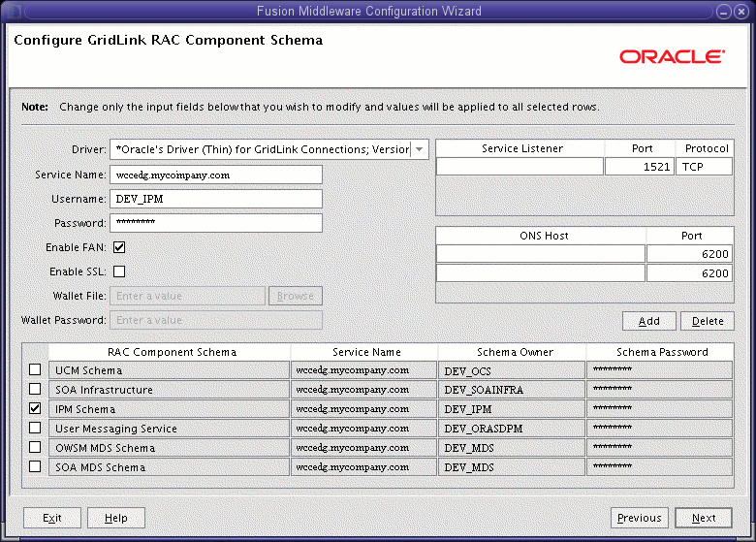Select the User Messaging Service checkbox
This screenshot has width=756, height=542.
(35, 428)
